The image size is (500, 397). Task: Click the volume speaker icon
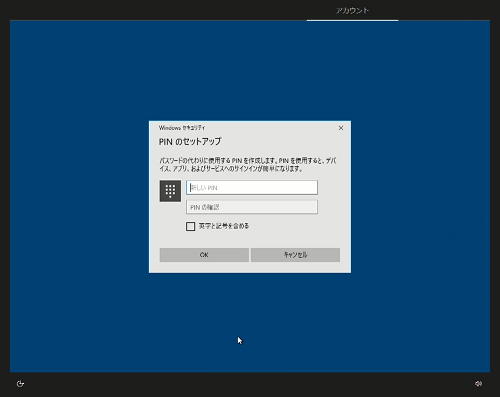[478, 384]
